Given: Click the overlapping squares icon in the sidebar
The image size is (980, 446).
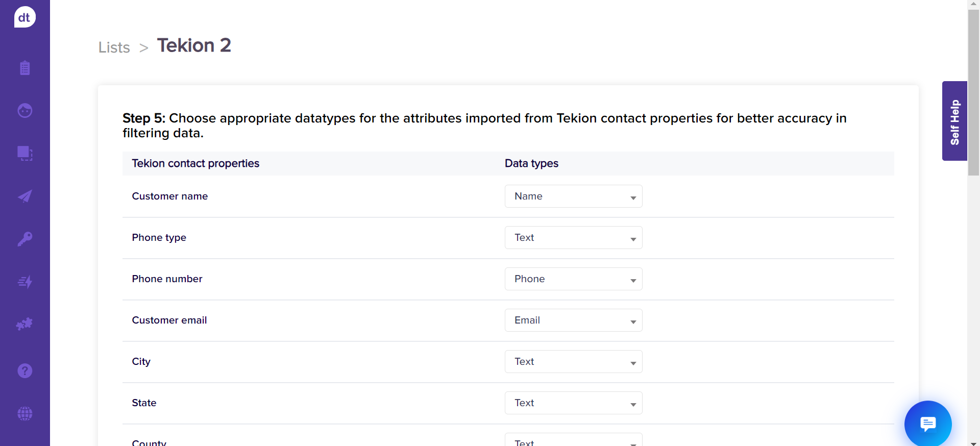Looking at the screenshot, I should pos(24,153).
